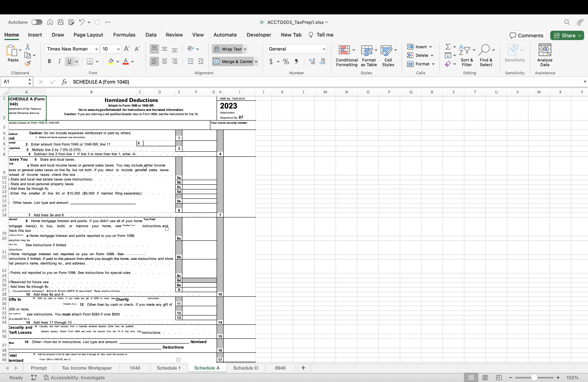This screenshot has width=588, height=382.
Task: Click the zoom slider handle
Action: coord(534,377)
